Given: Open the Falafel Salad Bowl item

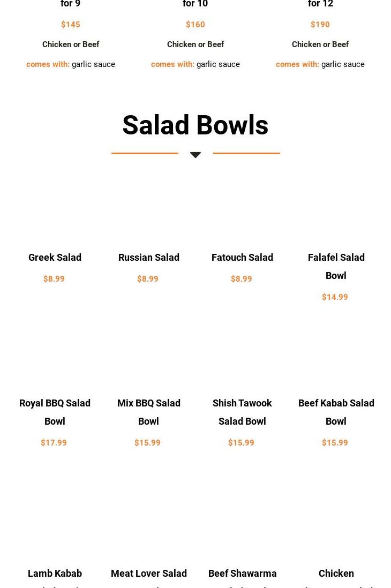Looking at the screenshot, I should [x=336, y=266].
